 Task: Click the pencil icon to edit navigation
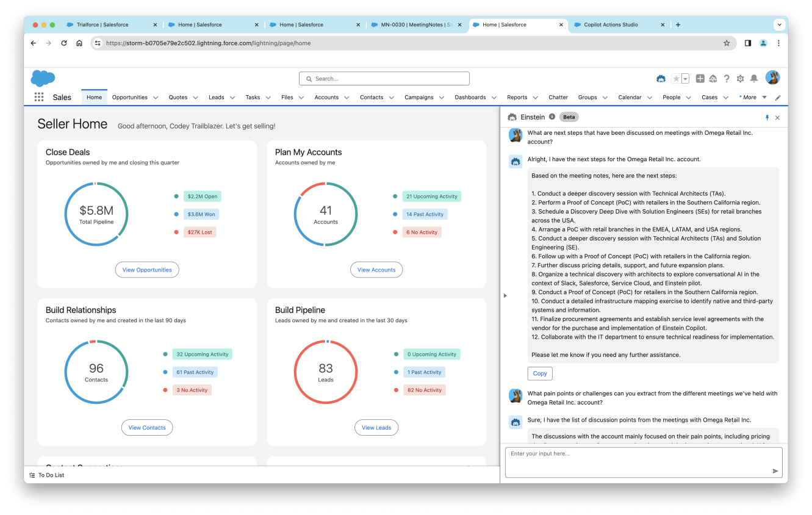pyautogui.click(x=778, y=98)
